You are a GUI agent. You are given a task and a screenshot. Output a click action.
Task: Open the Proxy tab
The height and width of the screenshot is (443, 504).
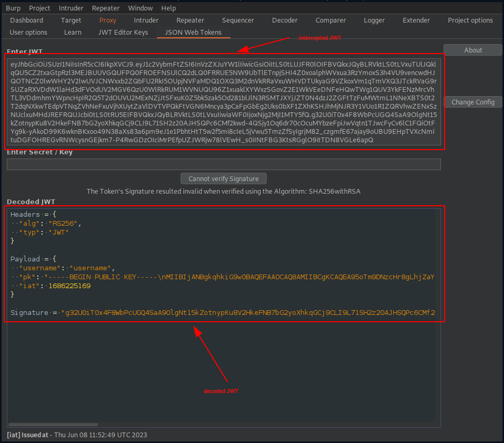(x=108, y=20)
